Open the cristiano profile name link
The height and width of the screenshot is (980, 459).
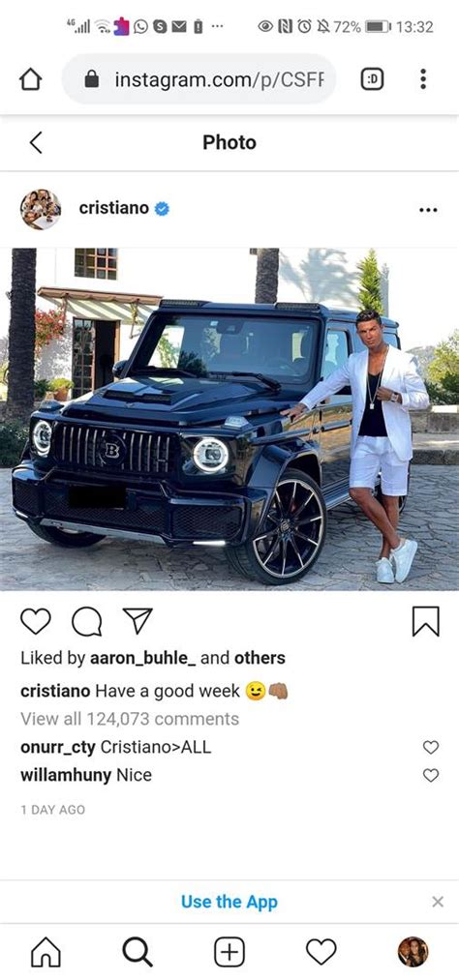(x=114, y=209)
